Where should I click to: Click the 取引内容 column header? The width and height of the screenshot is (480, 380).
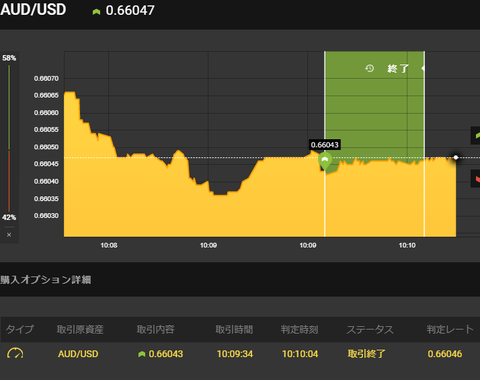155,329
